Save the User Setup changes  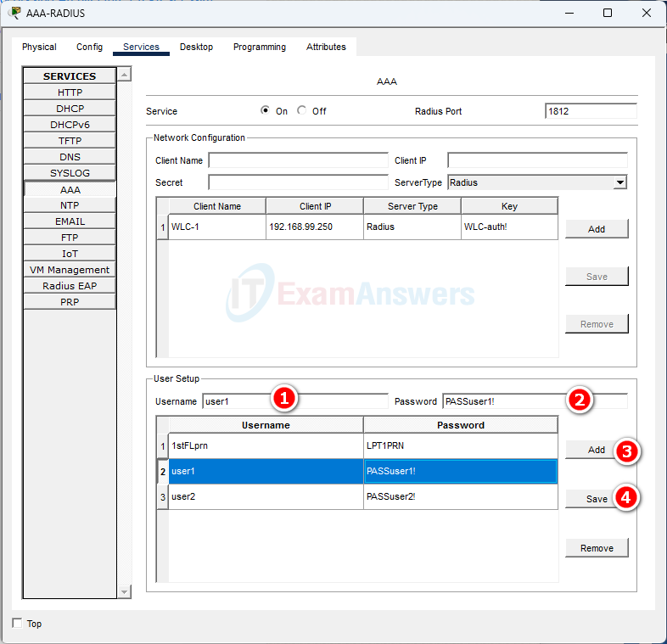tap(597, 499)
